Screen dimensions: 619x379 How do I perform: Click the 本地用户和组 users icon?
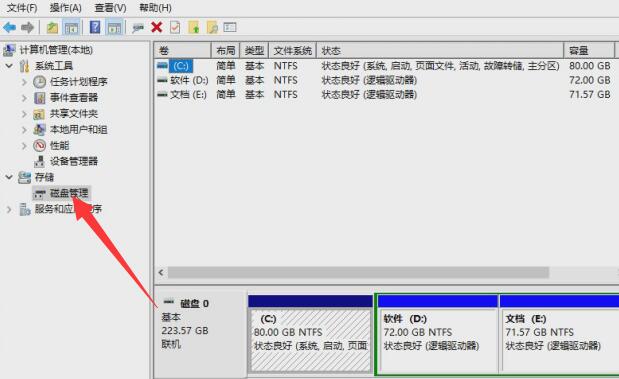click(39, 129)
